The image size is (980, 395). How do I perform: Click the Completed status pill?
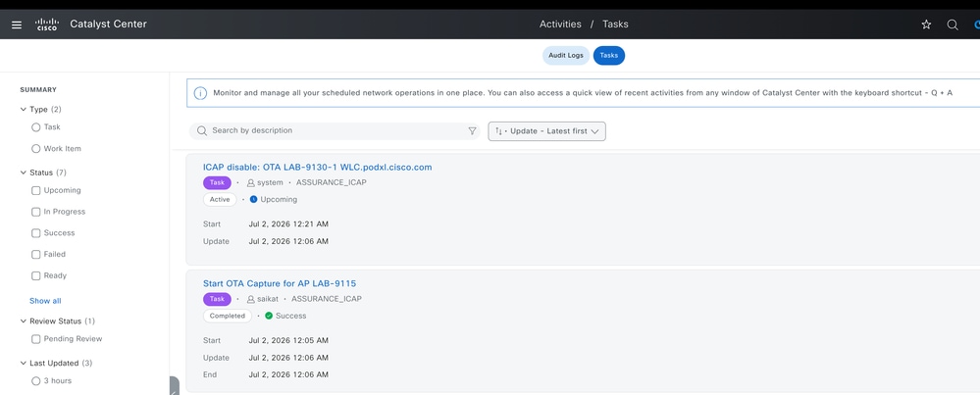[228, 316]
